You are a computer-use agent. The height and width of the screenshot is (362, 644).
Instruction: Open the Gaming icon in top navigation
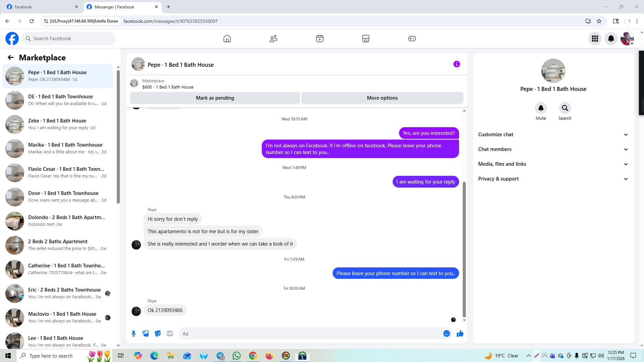[x=412, y=39]
